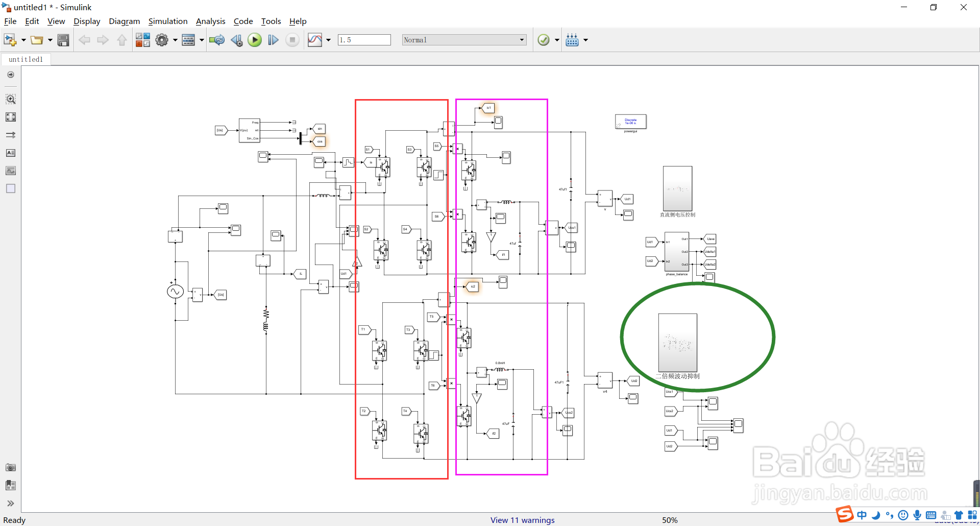The image size is (980, 526).
Task: Click the Forward navigation arrow
Action: pos(103,40)
